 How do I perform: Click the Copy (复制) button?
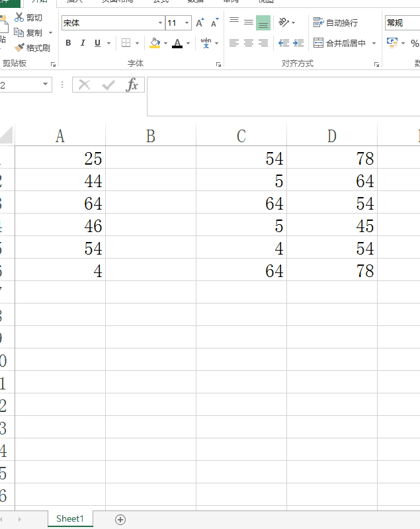click(28, 32)
